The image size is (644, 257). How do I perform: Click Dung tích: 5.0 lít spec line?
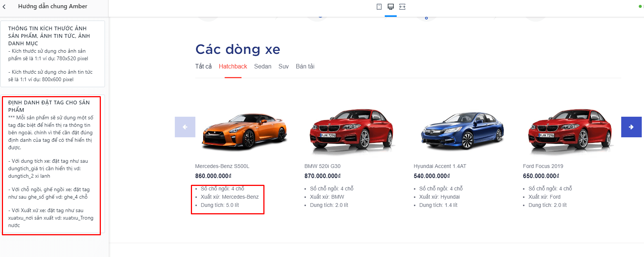[220, 205]
